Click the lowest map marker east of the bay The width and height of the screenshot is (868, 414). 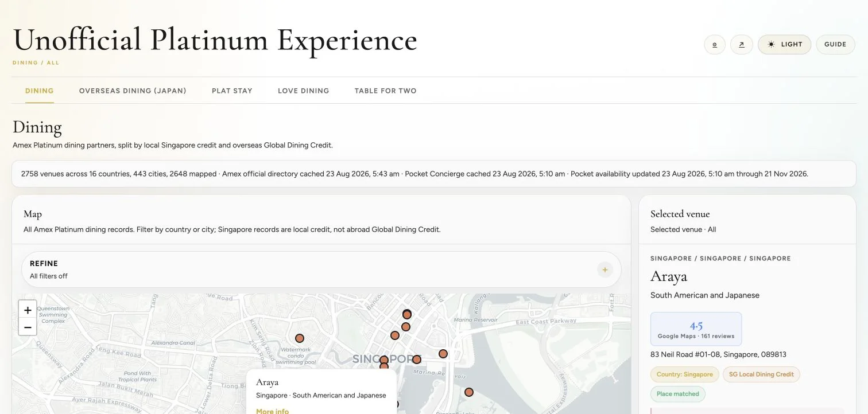pyautogui.click(x=469, y=392)
